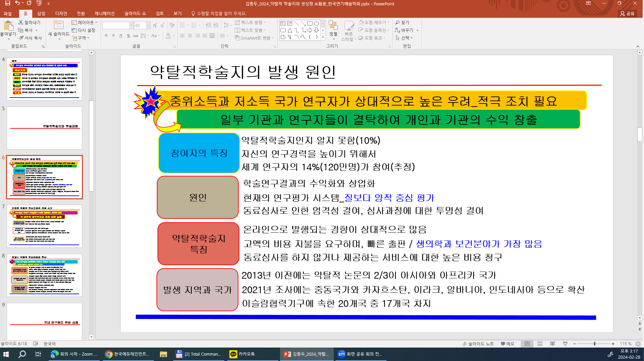Open the font size dropdown showing 40
Viewport: 644px width, 361px height.
tap(148, 26)
